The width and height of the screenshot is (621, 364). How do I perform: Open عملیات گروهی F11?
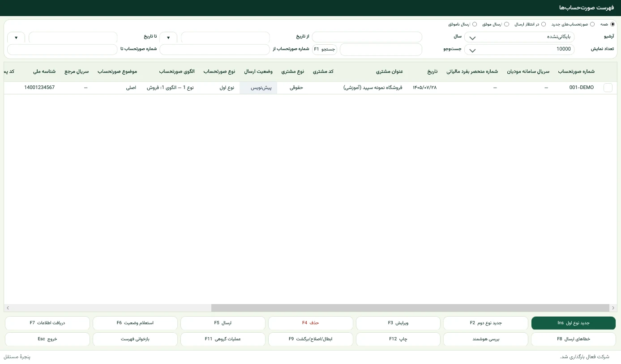click(223, 339)
